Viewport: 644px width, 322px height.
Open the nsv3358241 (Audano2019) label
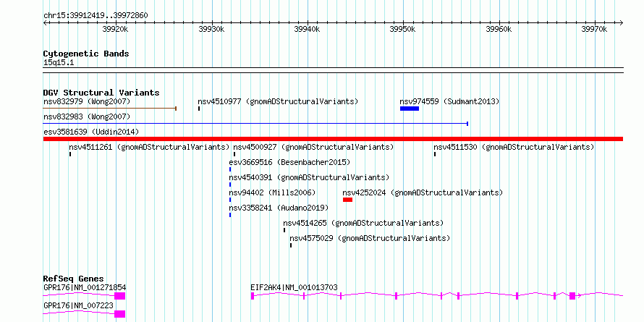[x=279, y=208]
